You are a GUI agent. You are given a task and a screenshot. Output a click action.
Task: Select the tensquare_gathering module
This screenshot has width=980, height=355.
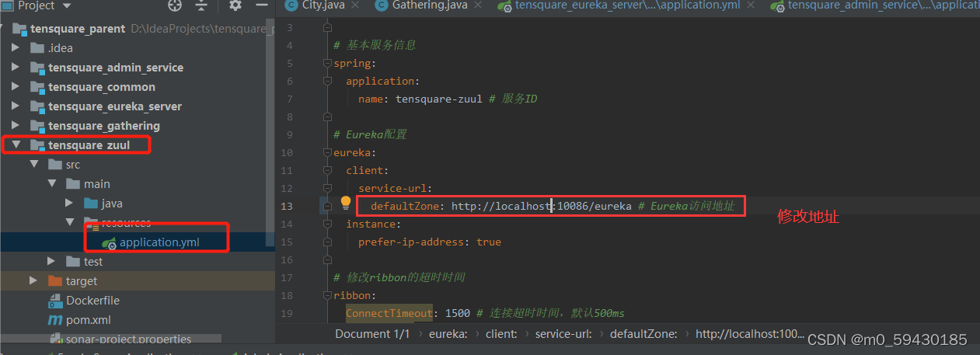click(103, 126)
